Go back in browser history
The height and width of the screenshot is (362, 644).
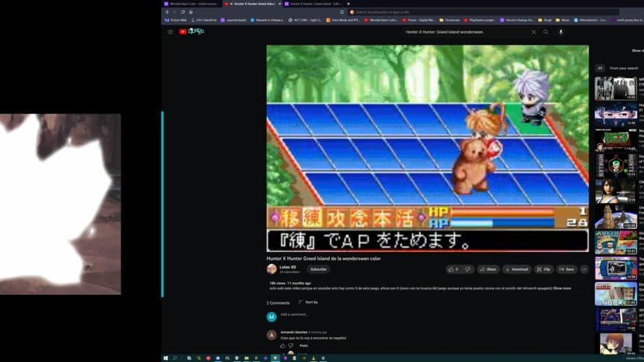pyautogui.click(x=167, y=12)
